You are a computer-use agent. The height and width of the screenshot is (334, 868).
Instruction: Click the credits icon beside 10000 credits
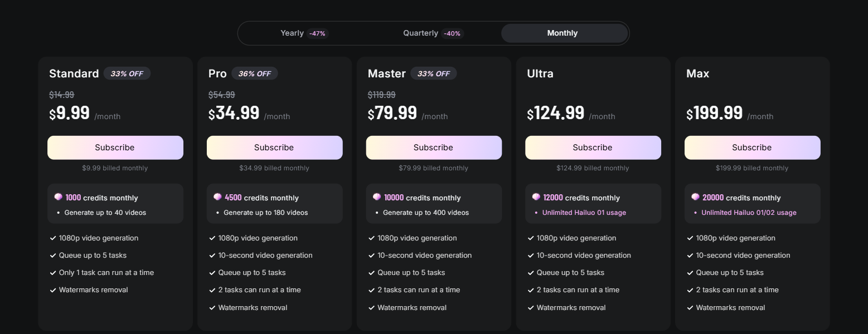(377, 197)
